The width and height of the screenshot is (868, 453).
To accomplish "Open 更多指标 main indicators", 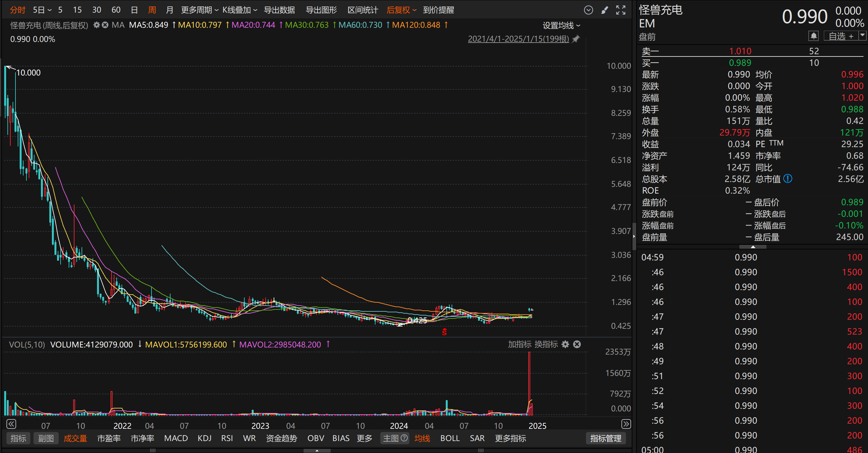I will 510,438.
